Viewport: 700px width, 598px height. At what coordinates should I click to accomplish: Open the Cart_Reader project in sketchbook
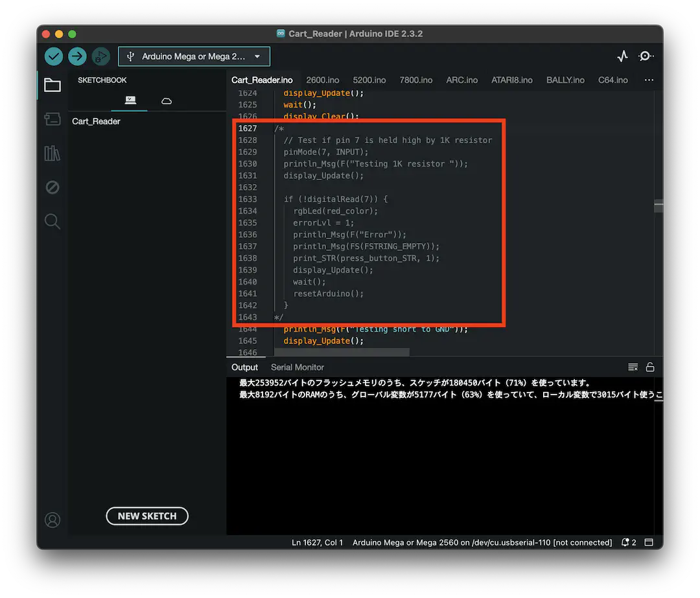coord(95,121)
